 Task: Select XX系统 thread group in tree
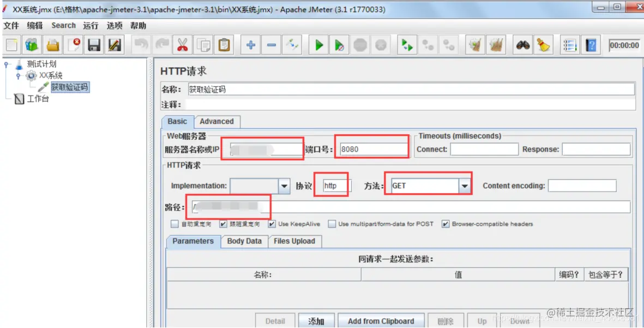pyautogui.click(x=51, y=76)
